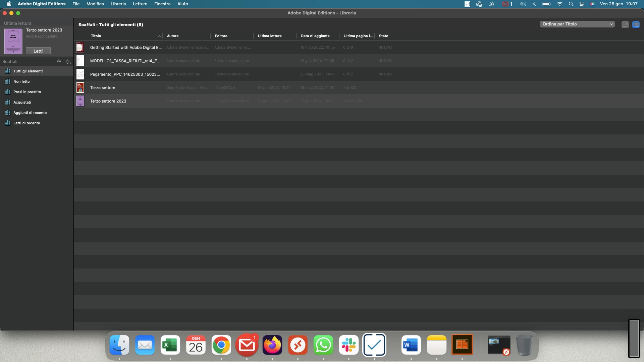Viewport: 644px width, 362px height.
Task: Click Terzo settore 2023 cover thumbnail
Action: (x=13, y=41)
